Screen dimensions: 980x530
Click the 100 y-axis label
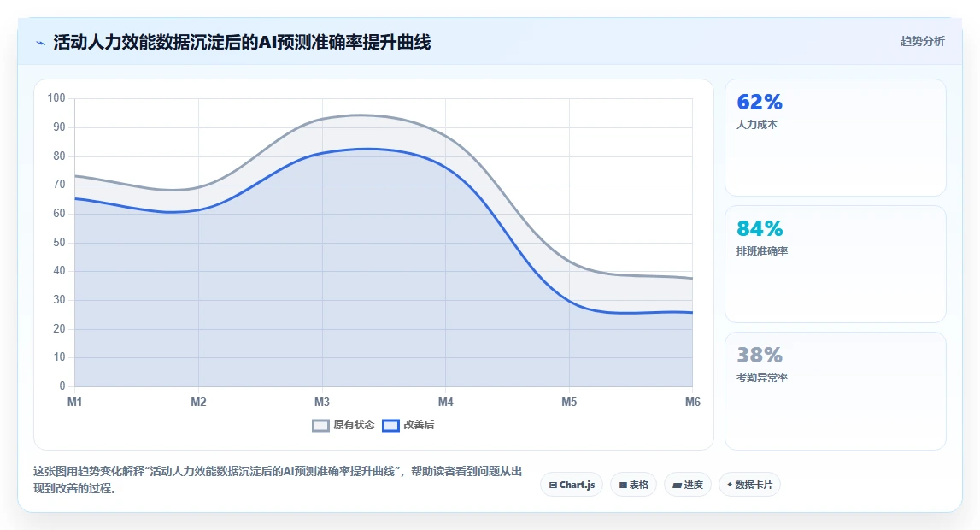point(56,98)
